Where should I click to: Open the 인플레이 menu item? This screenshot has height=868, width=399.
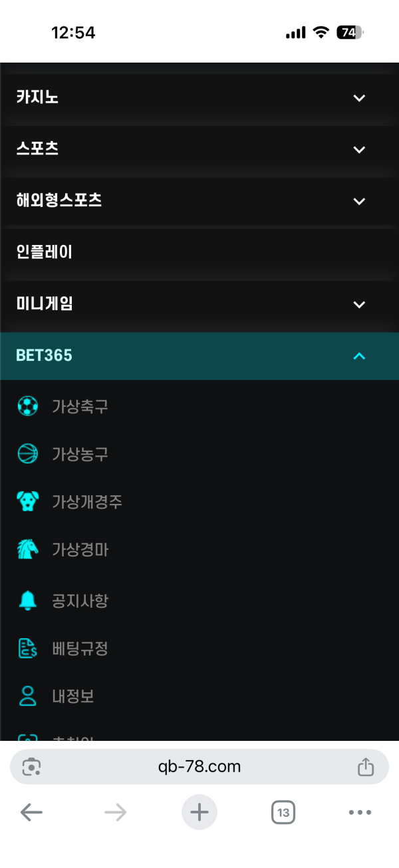coord(45,252)
